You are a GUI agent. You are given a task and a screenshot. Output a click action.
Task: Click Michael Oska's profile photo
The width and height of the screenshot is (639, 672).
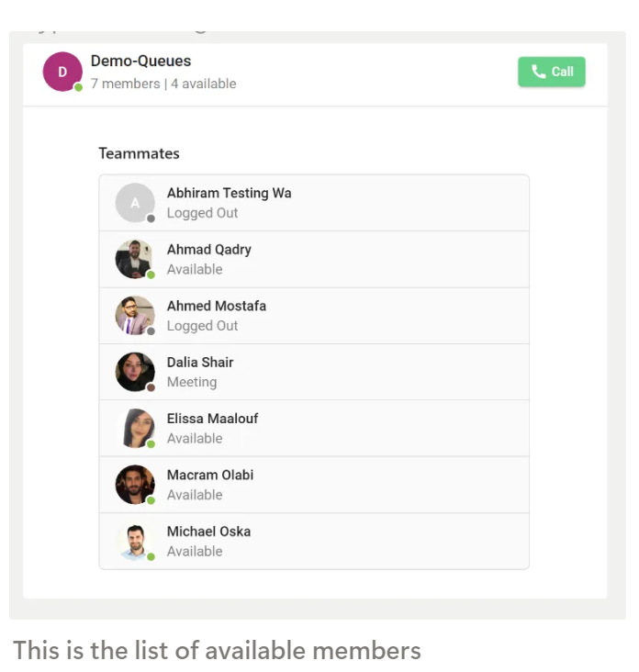click(x=135, y=542)
